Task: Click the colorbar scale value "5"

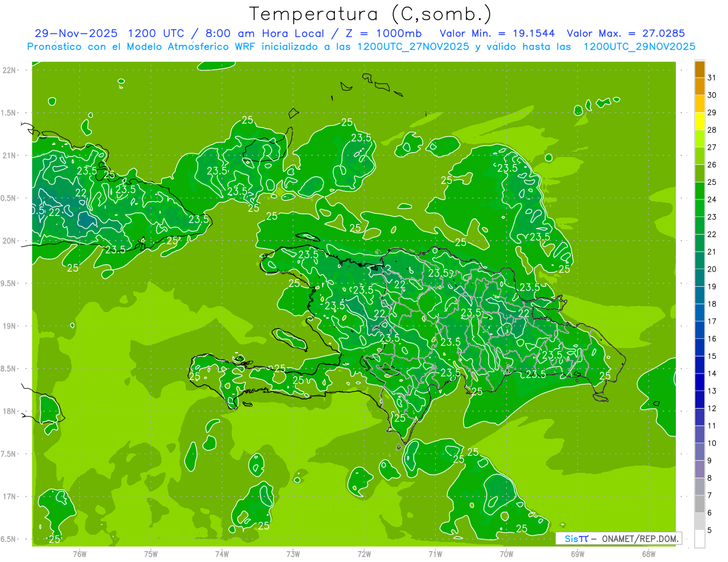Action: [x=710, y=531]
